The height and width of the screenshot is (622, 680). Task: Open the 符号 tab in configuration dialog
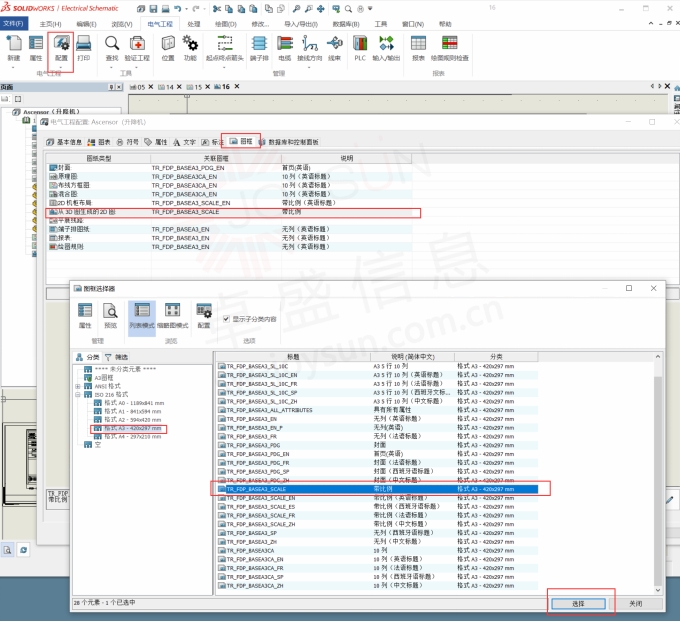click(128, 142)
